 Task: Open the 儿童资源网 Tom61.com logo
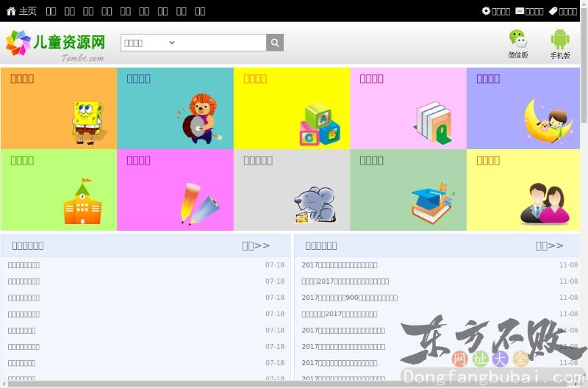(x=56, y=44)
